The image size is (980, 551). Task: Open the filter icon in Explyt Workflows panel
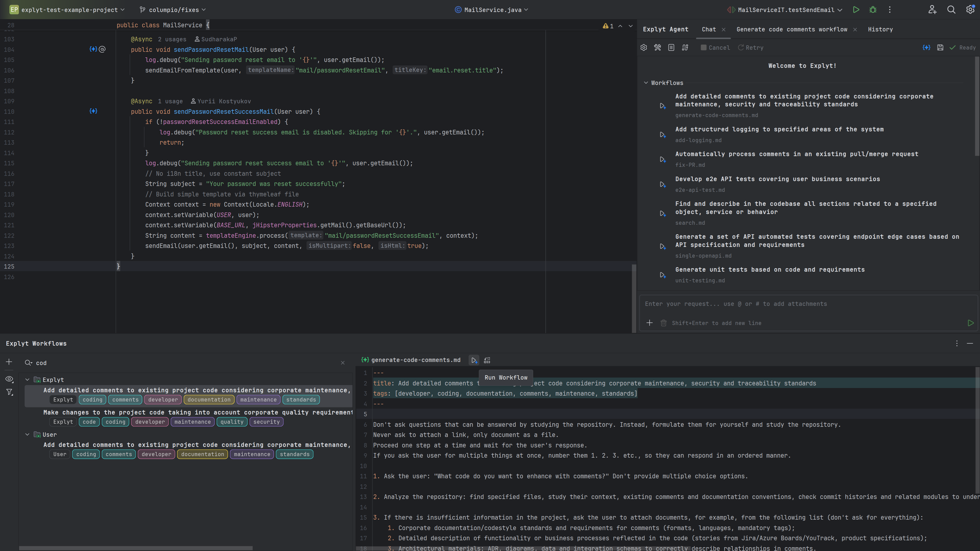click(9, 392)
